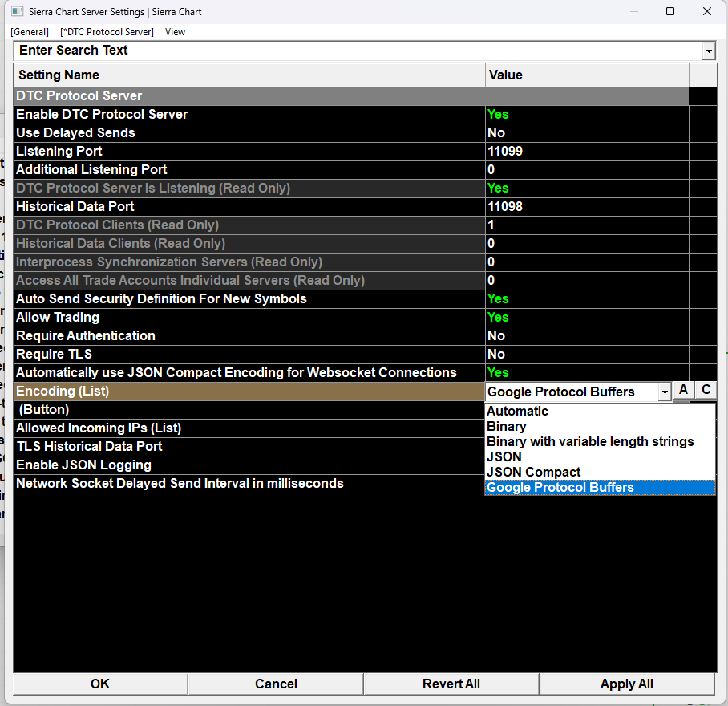
Task: Select Enable JSON Logging row
Action: pyautogui.click(x=249, y=465)
